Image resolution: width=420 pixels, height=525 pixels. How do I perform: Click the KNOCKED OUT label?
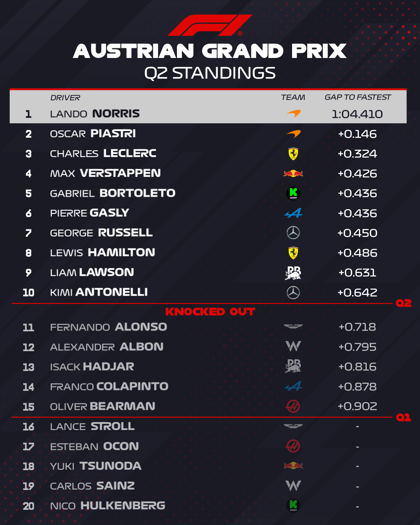tap(210, 312)
